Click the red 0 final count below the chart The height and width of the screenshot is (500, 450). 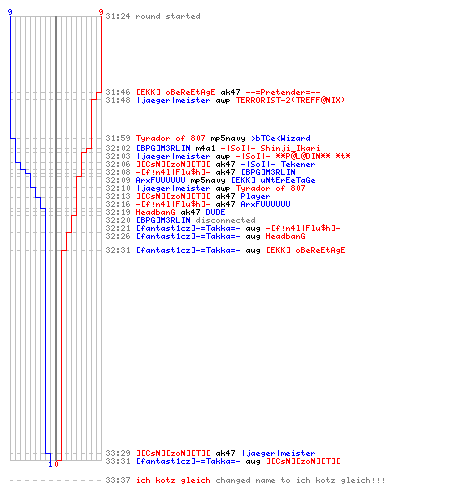tap(56, 464)
